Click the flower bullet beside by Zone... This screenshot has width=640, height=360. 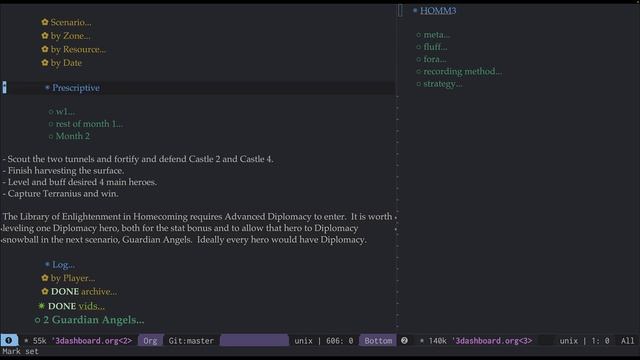tap(45, 36)
